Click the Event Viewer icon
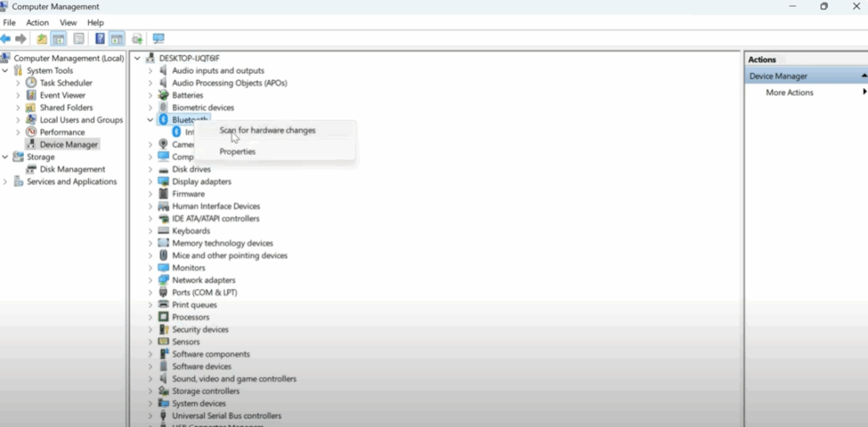 [x=31, y=95]
